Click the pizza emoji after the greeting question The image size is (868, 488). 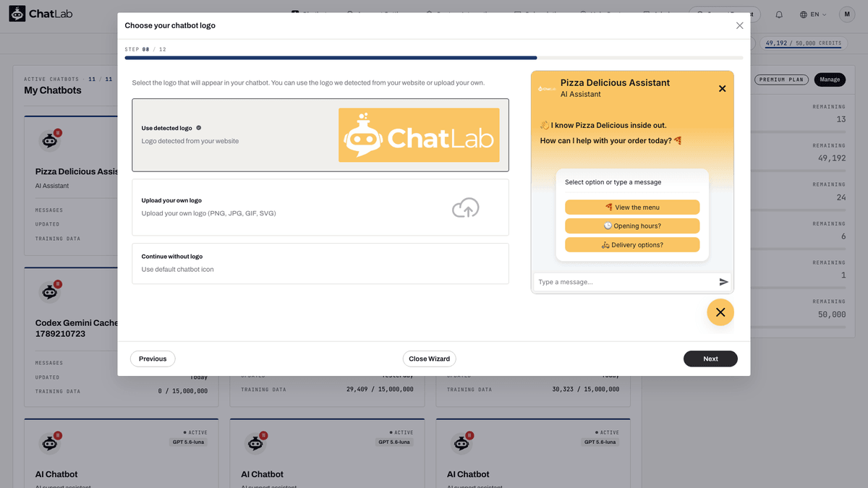point(678,141)
